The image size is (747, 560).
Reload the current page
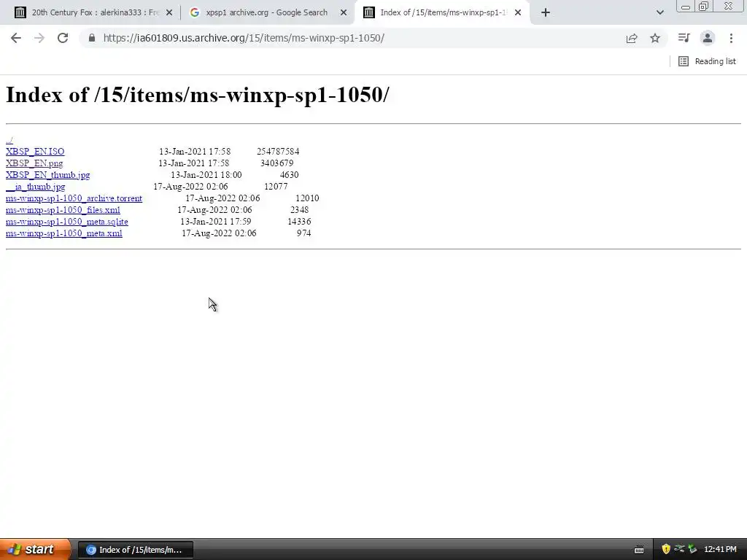pyautogui.click(x=63, y=38)
